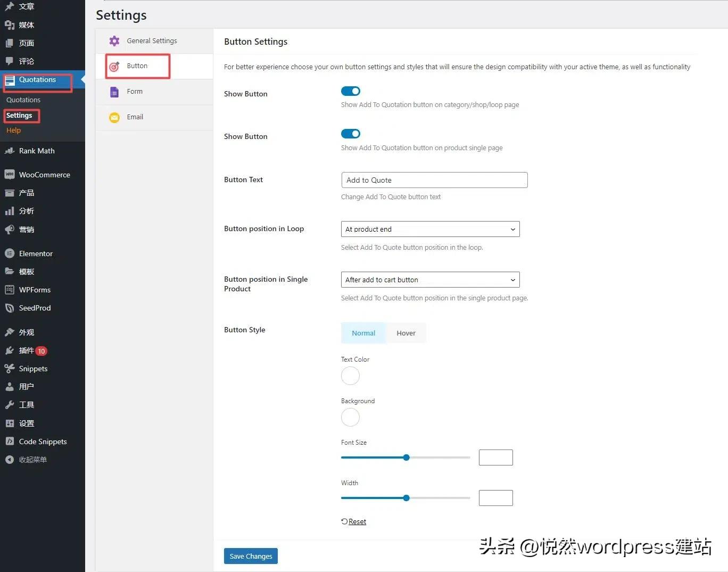Click the 收起菜单 collapse menu label
The height and width of the screenshot is (572, 728).
[33, 460]
